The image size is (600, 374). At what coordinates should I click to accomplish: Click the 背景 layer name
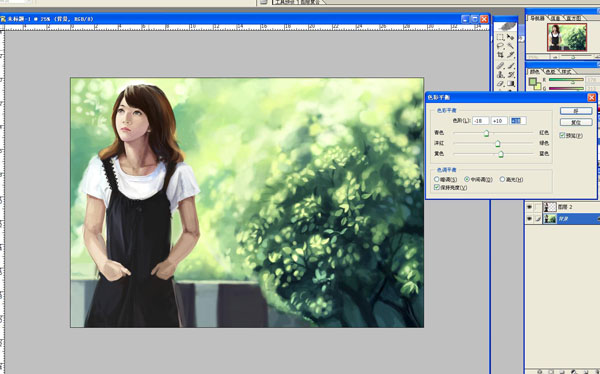(x=562, y=219)
